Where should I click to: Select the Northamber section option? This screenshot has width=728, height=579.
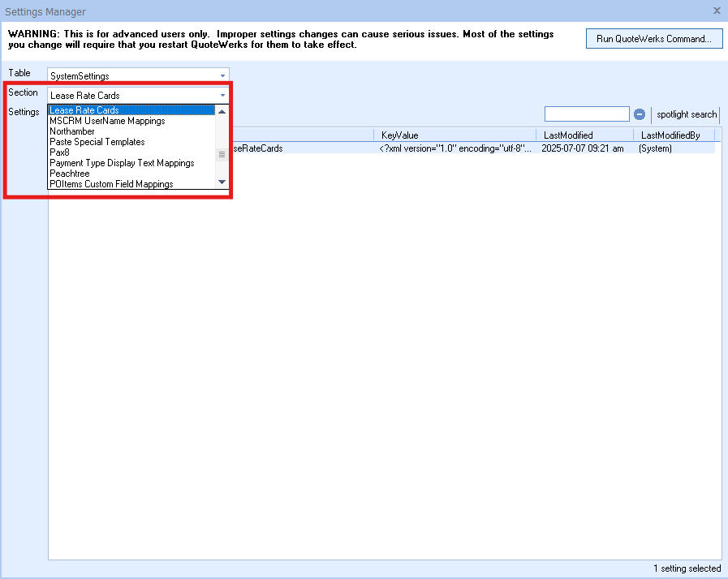(x=72, y=131)
